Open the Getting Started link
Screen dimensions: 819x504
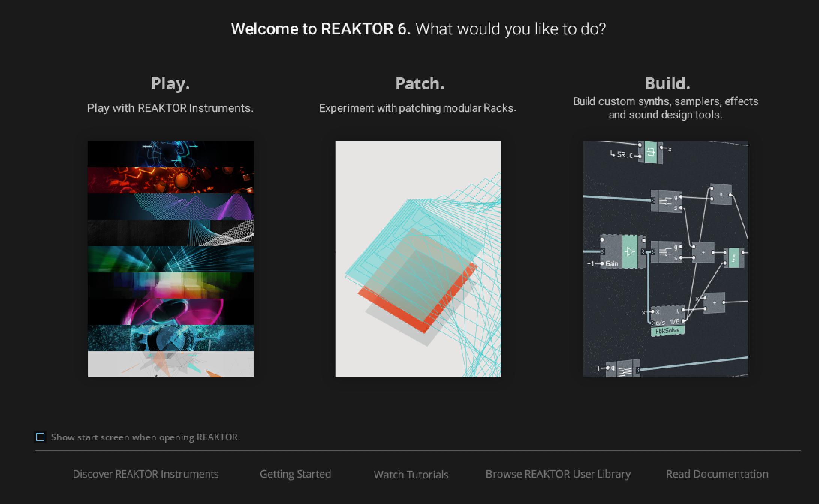[x=295, y=474]
